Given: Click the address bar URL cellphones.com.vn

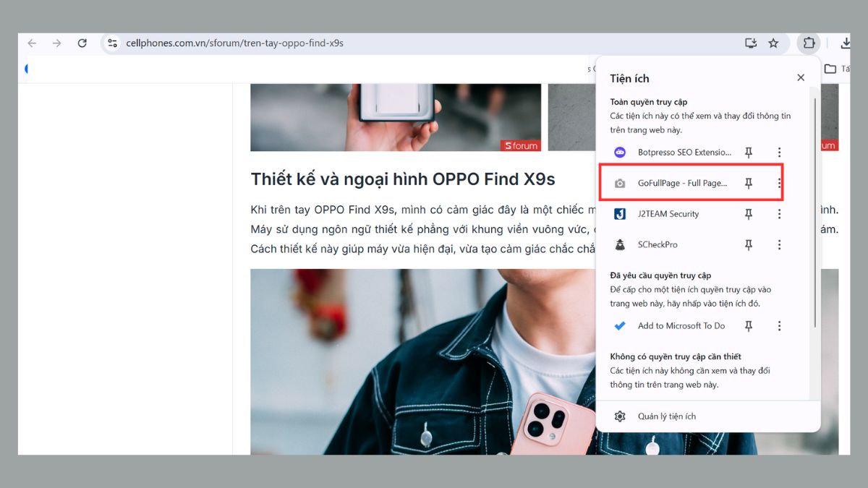Looking at the screenshot, I should (x=234, y=43).
